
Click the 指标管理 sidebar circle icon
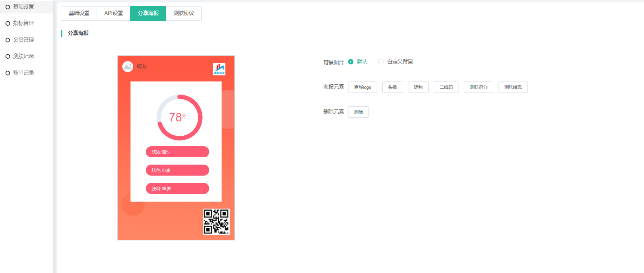pyautogui.click(x=8, y=23)
